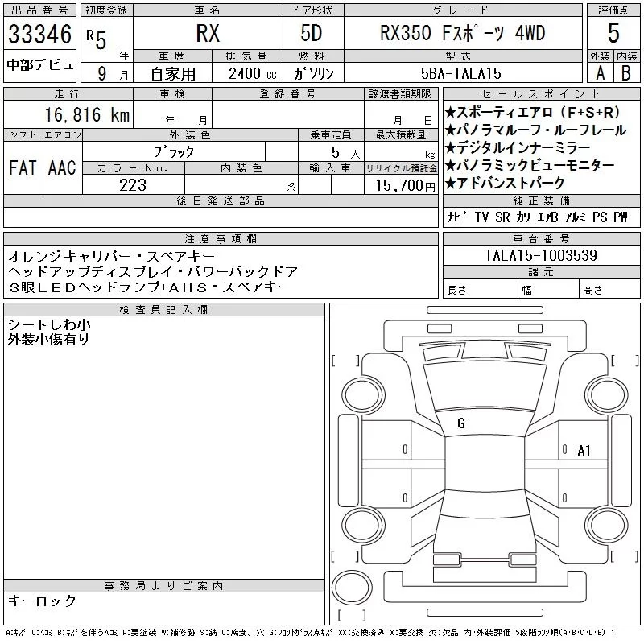The height and width of the screenshot is (644, 644).
Task: Click the spare tire circle in diagram
Action: click(x=352, y=588)
